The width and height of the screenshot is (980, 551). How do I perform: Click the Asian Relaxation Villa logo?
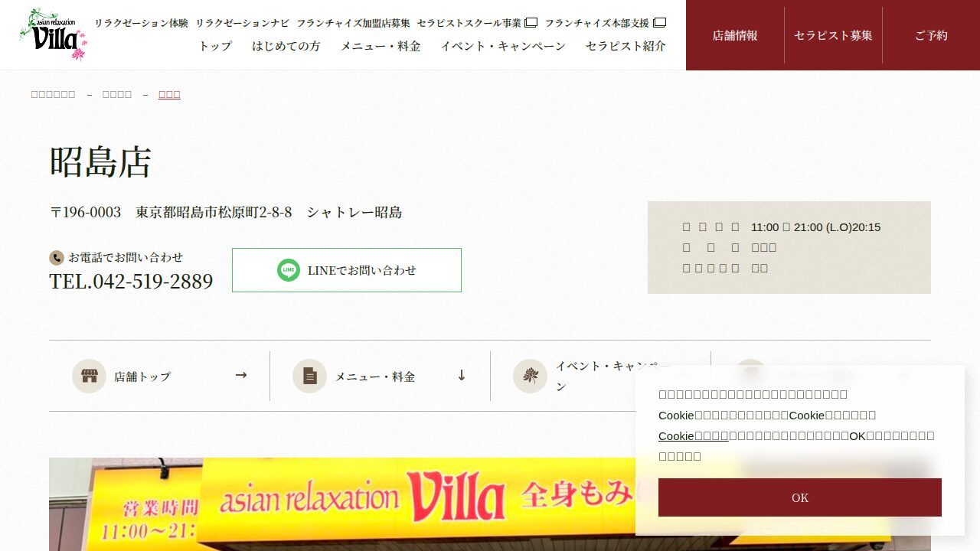[x=53, y=34]
